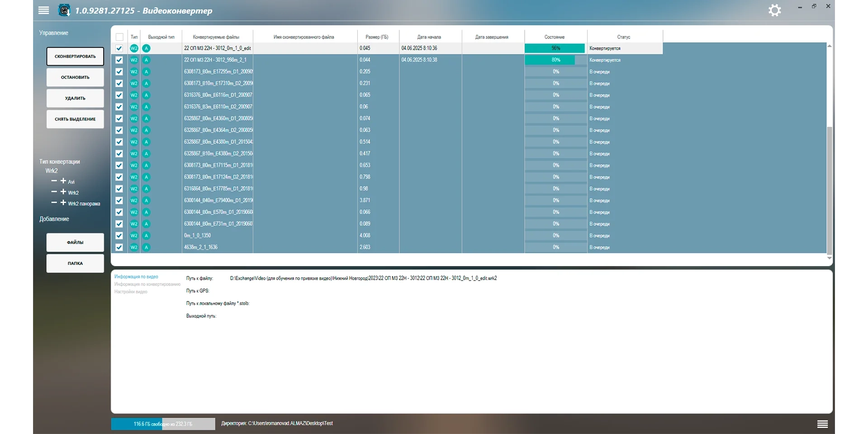Open the hamburger menu at top-left

click(44, 10)
